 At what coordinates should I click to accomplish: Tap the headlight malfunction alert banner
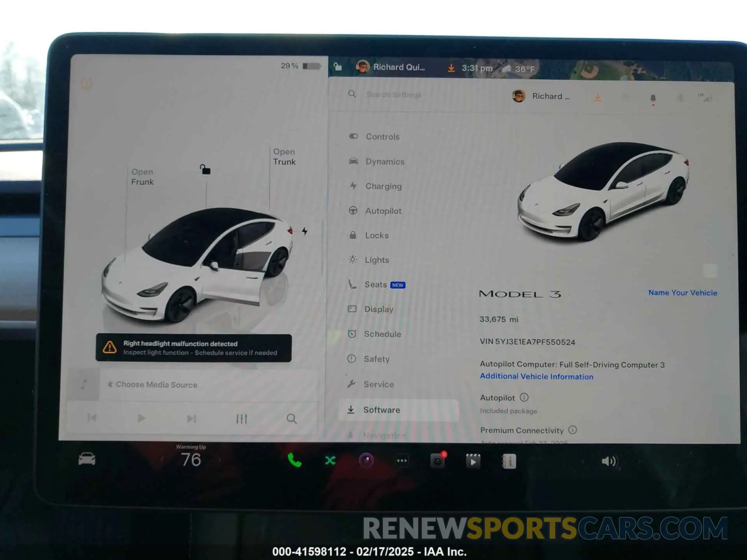(x=194, y=348)
